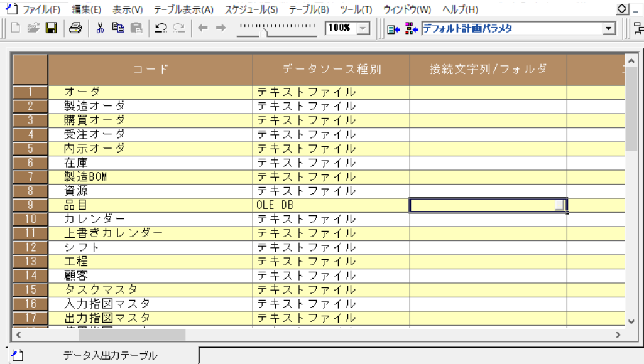Click the document icon beside データ入出力テーブル tab
644x364 pixels.
click(x=17, y=355)
